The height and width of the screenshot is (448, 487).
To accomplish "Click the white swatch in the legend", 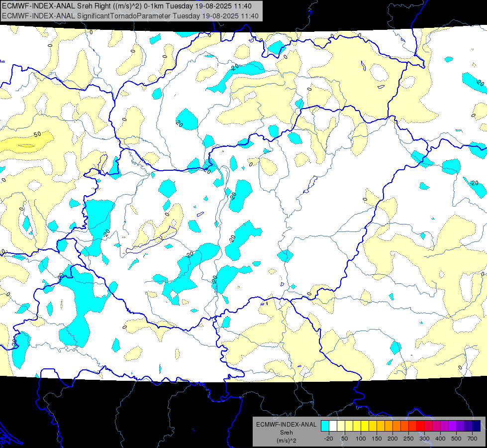I will point(333,426).
